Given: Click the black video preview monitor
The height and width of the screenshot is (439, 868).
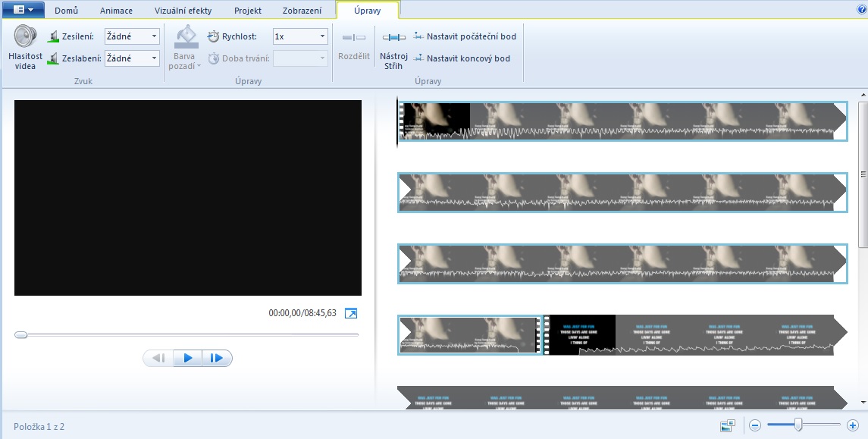Looking at the screenshot, I should pyautogui.click(x=188, y=198).
